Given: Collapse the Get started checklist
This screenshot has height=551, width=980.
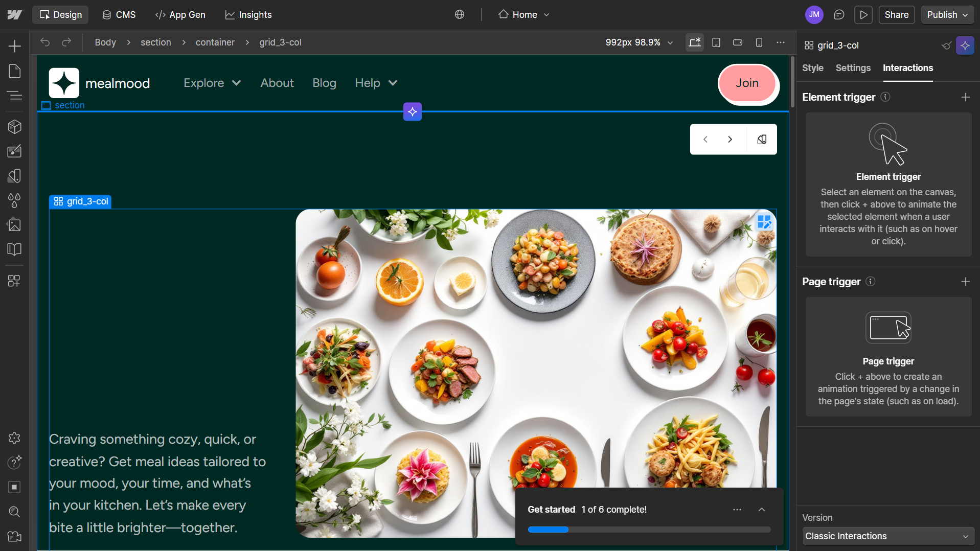Looking at the screenshot, I should tap(762, 510).
